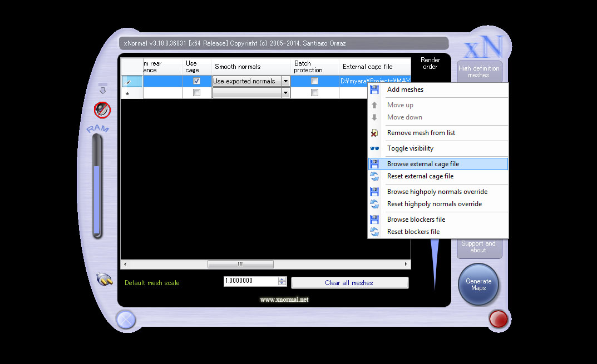597x364 pixels.
Task: Select Browse highpoly normals override
Action: coord(438,192)
